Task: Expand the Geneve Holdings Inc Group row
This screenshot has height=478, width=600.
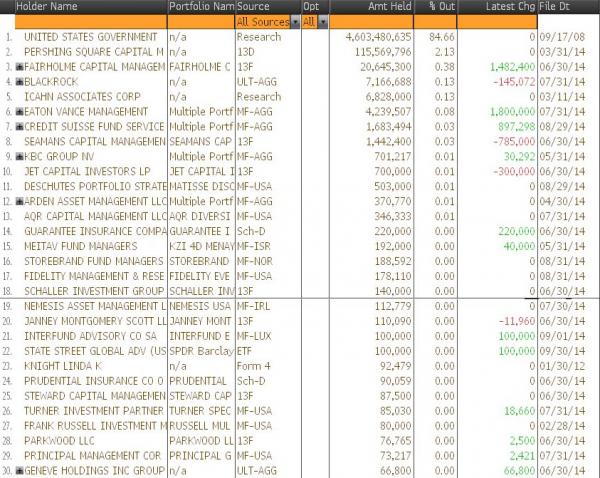Action: coord(20,471)
